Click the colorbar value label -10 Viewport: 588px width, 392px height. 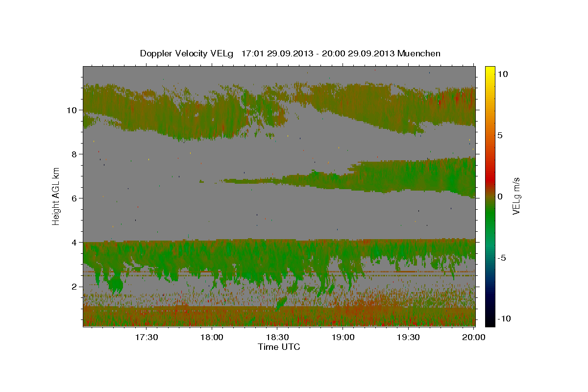(503, 318)
